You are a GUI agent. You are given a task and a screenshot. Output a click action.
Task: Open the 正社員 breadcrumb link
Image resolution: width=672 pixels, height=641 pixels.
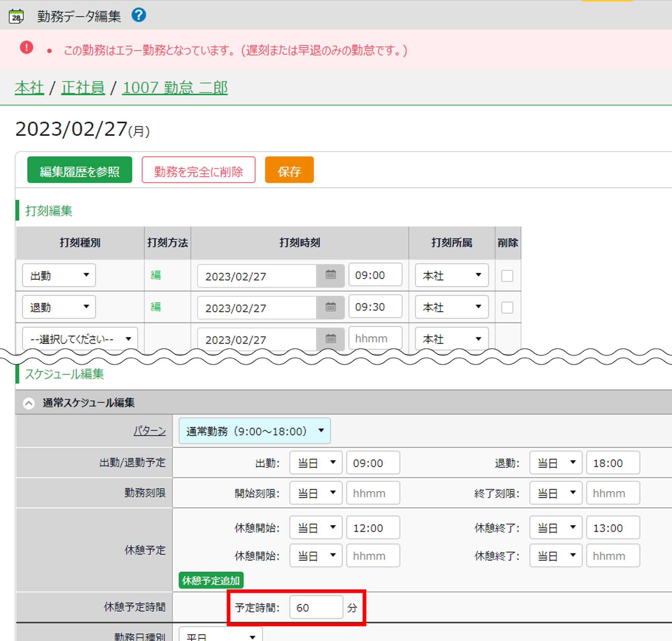[83, 87]
